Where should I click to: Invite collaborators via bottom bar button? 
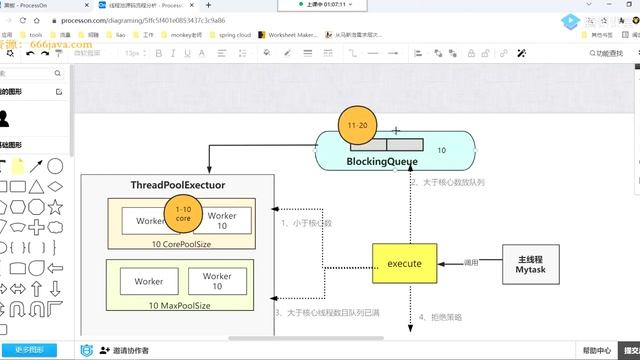click(124, 350)
